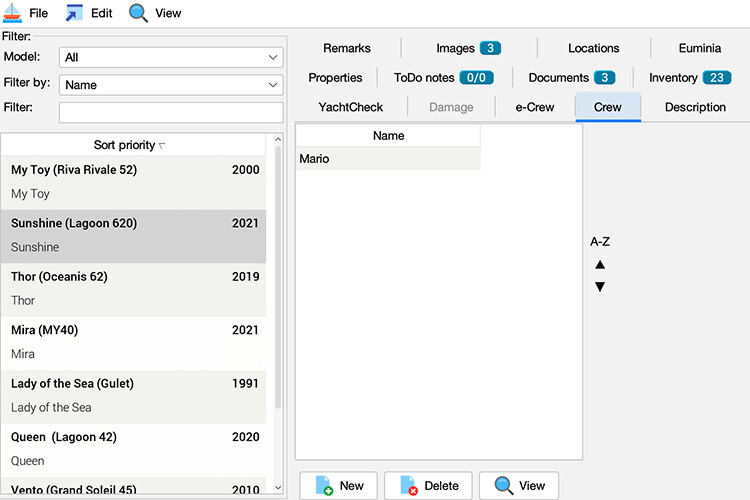Select Thor (Oceanis 62) in yacht list
Image resolution: width=750 pixels, height=500 pixels.
tap(135, 288)
